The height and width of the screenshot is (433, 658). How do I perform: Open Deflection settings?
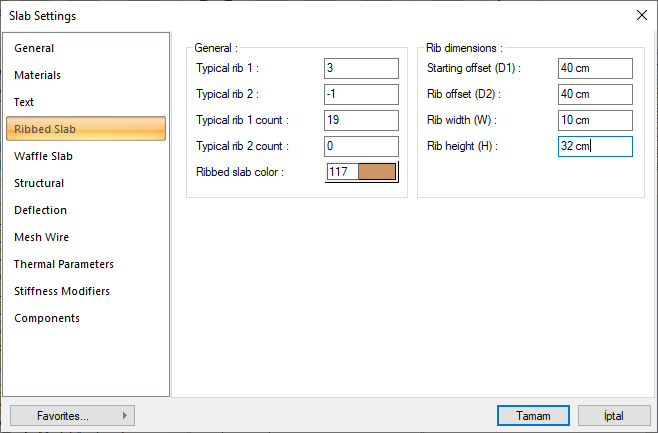tap(40, 210)
